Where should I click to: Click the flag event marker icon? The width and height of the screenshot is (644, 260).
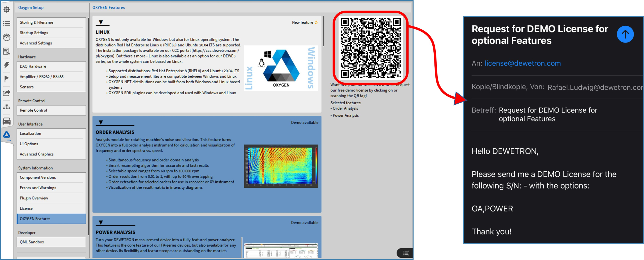7,79
